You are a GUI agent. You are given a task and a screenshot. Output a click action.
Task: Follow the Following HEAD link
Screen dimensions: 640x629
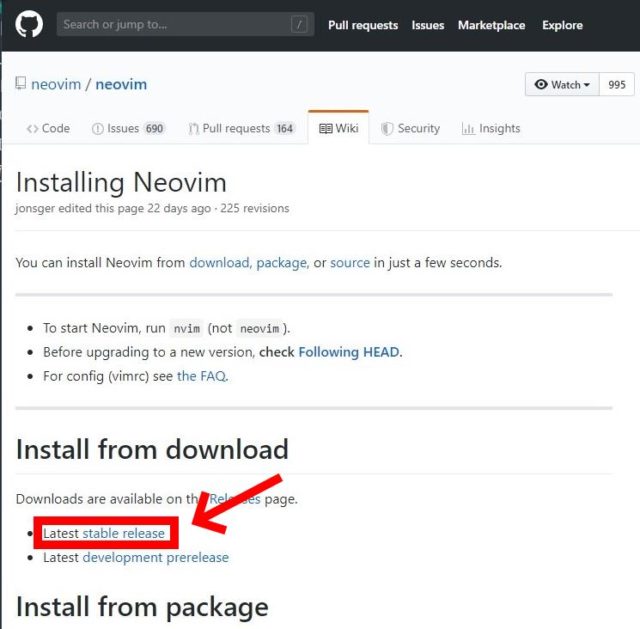point(349,352)
